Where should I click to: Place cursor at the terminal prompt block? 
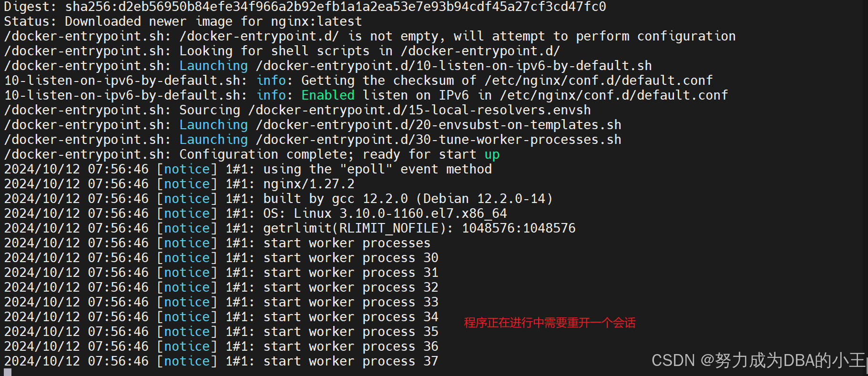pos(8,372)
